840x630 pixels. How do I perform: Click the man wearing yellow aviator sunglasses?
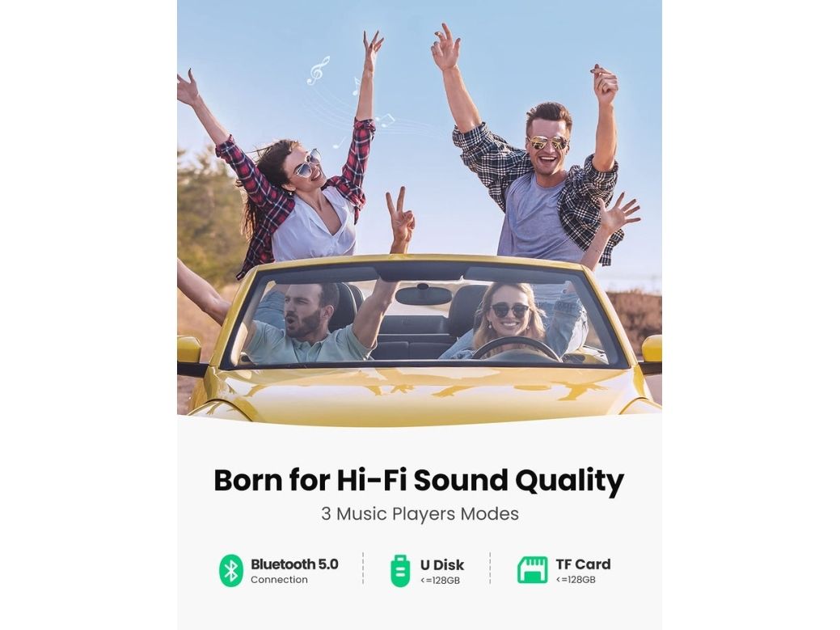tap(538, 171)
